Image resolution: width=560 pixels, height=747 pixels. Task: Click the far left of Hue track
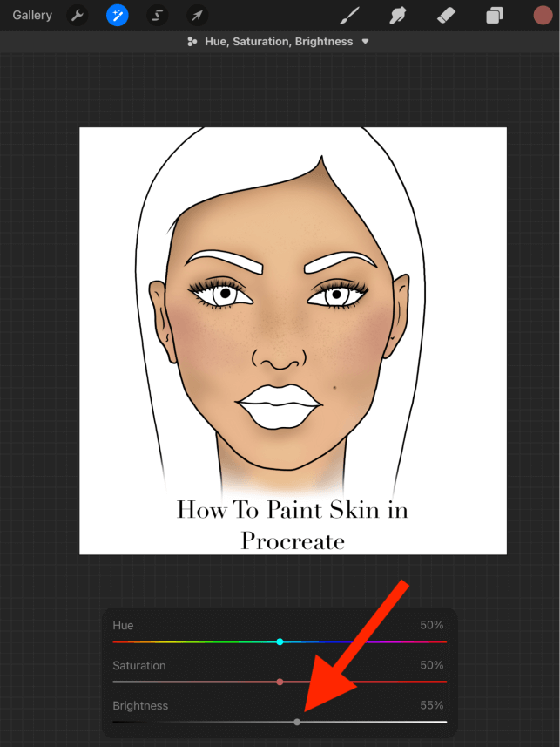(x=116, y=642)
